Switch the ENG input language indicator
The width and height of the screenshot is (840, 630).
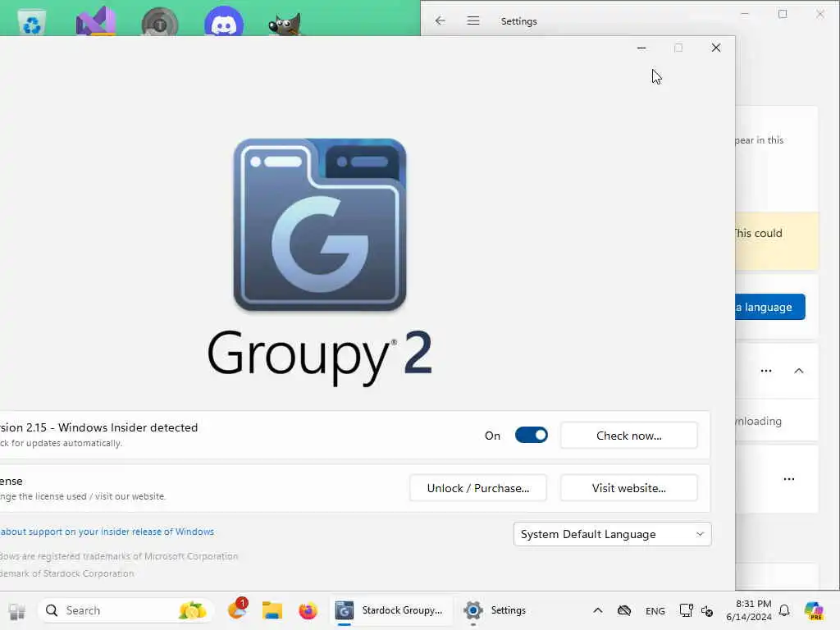point(655,610)
